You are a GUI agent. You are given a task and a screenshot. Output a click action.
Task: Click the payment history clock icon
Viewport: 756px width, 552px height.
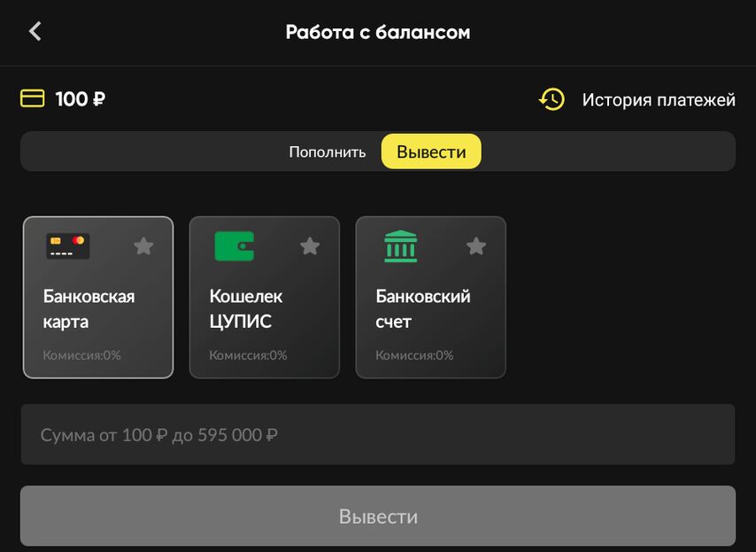tap(552, 99)
